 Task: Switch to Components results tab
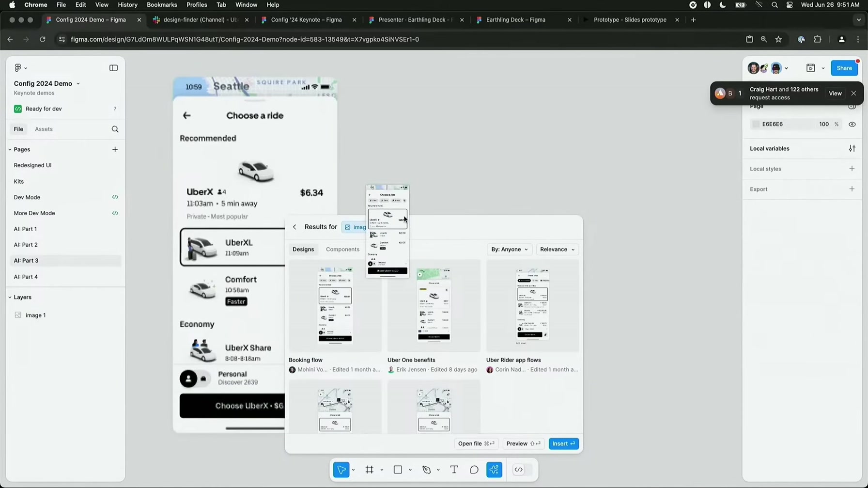point(342,249)
